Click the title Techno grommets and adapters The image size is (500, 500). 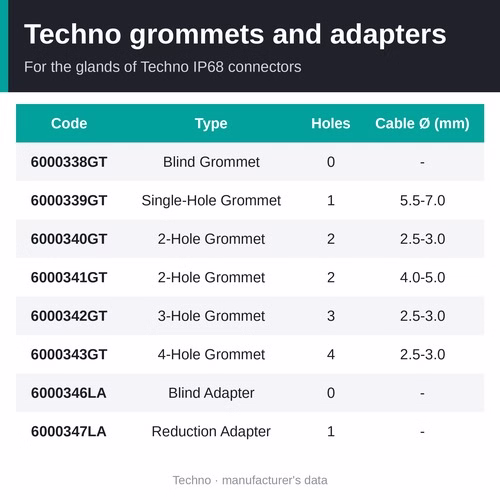235,35
